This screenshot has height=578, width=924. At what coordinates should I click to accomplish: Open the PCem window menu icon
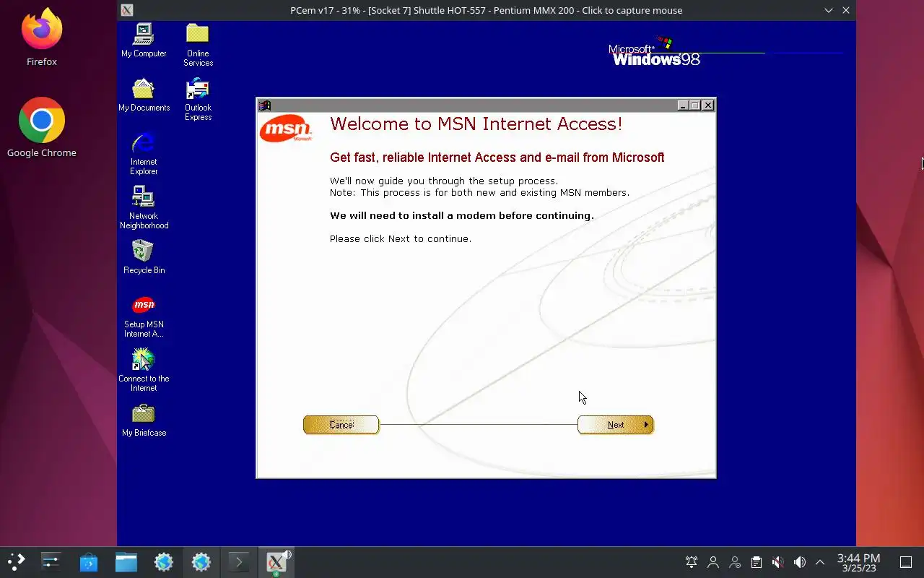click(127, 10)
